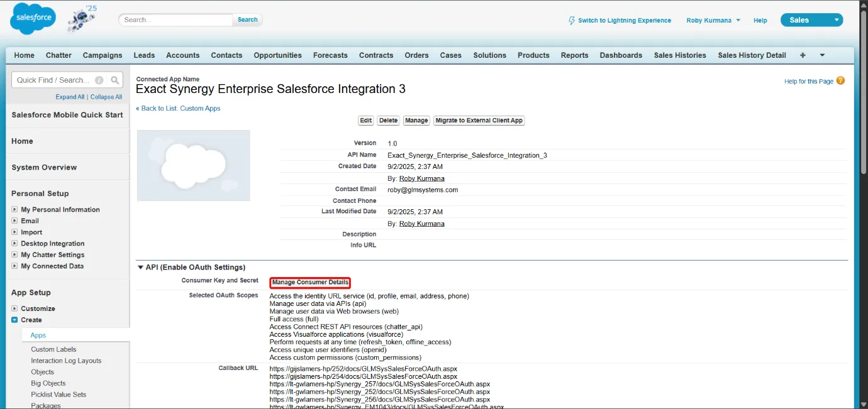Expand My Connected Data node
Screen dimensions: 868x409
pyautogui.click(x=14, y=266)
